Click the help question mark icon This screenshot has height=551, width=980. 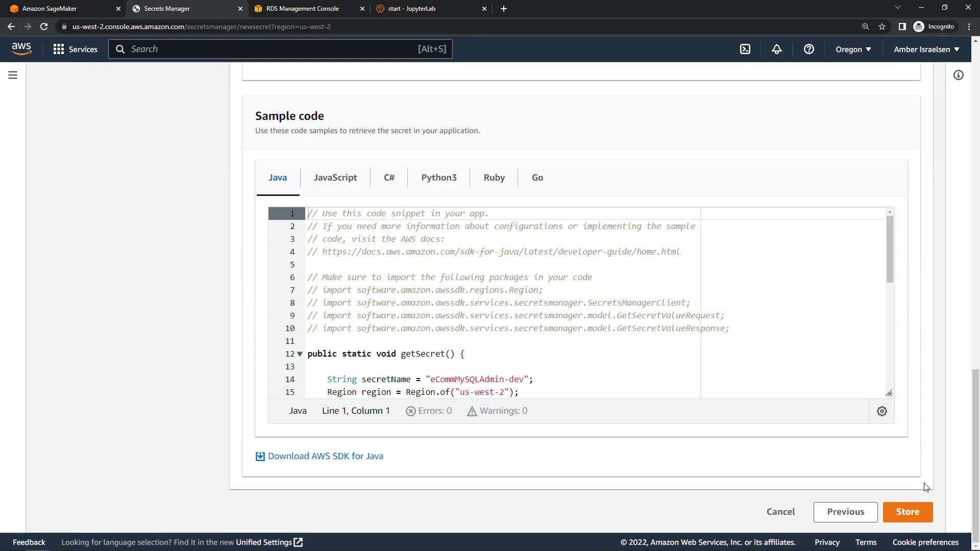point(808,49)
